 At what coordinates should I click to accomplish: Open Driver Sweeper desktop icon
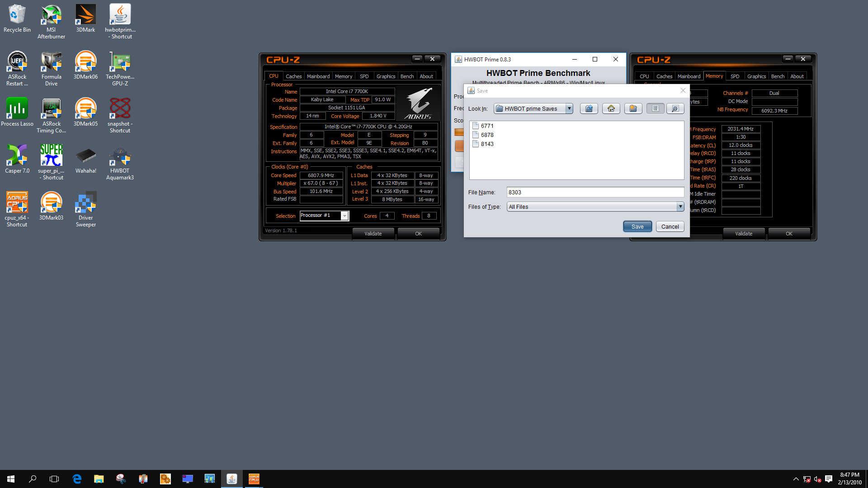tap(85, 210)
